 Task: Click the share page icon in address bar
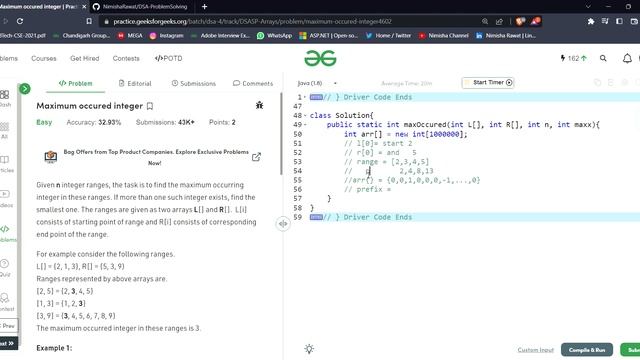[x=499, y=21]
